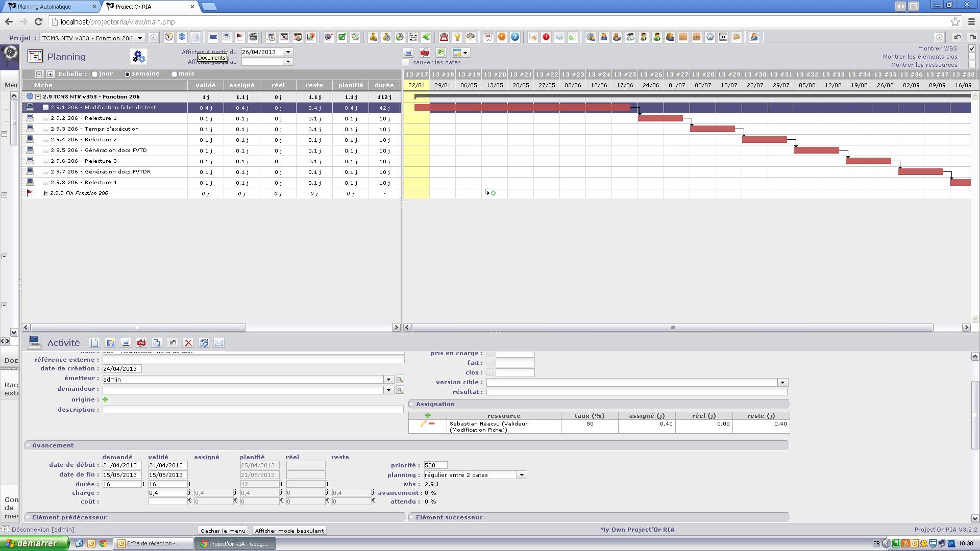Click the copy activity icon
The width and height of the screenshot is (980, 551).
click(x=157, y=343)
